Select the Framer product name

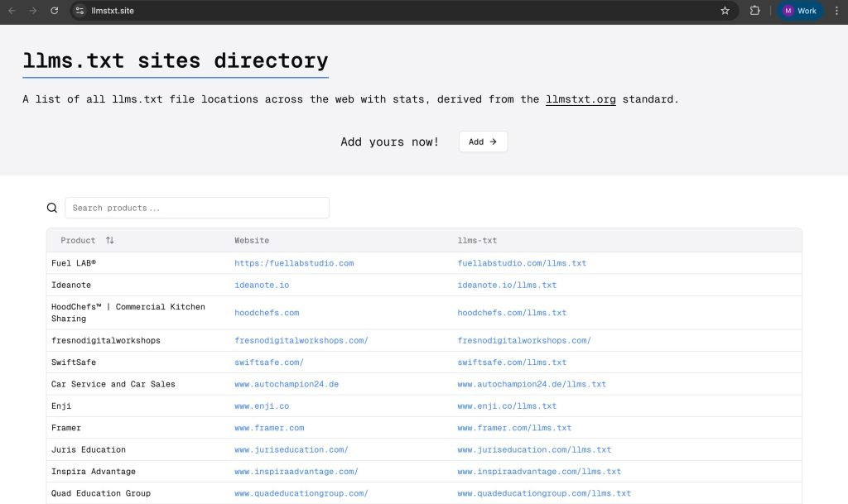coord(66,428)
